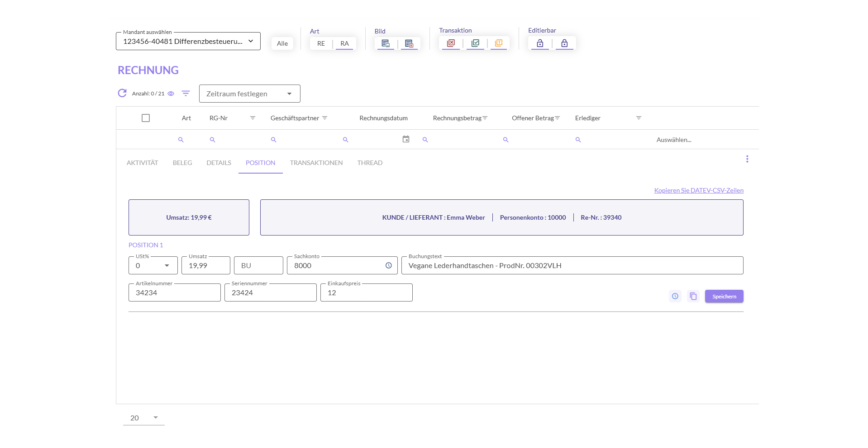This screenshot has width=868, height=448.
Task: Switch to the TRANSAKTIONEN tab
Action: tap(316, 163)
